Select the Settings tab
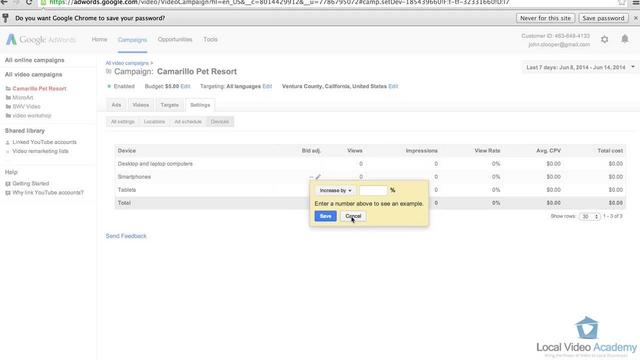Image resolution: width=640 pixels, height=360 pixels. coord(200,105)
